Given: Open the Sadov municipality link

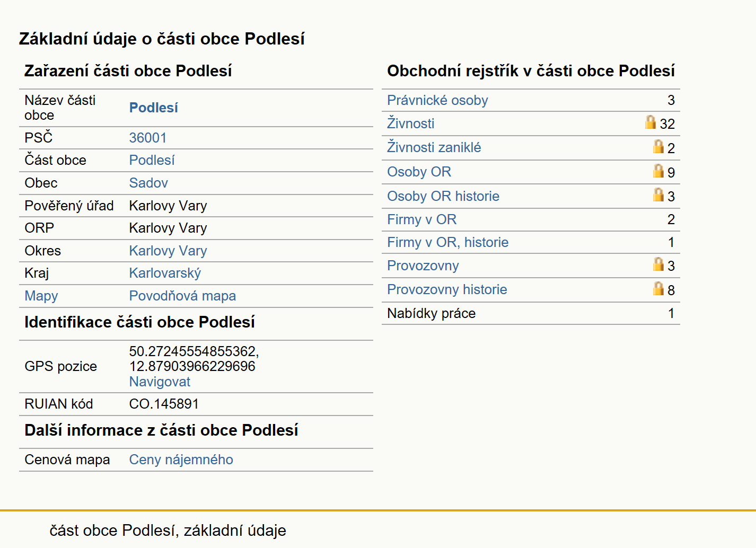Looking at the screenshot, I should pos(148,183).
